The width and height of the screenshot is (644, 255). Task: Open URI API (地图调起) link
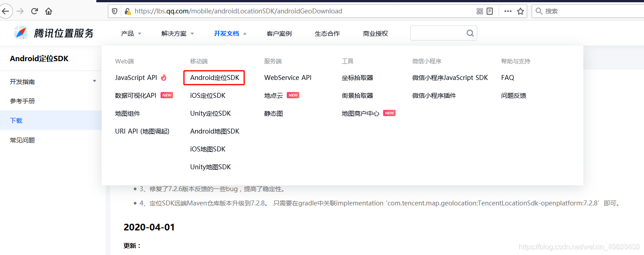click(142, 131)
